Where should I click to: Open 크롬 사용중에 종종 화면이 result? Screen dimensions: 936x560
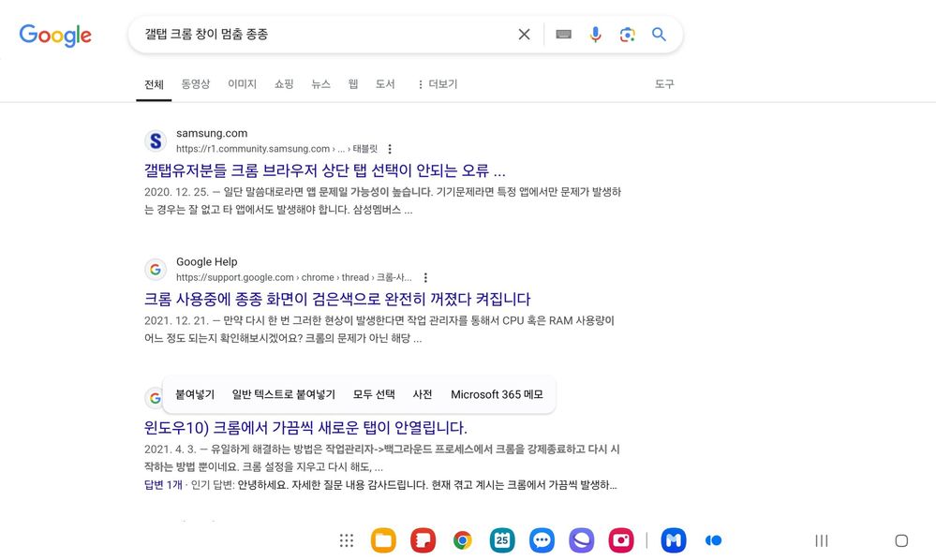pyautogui.click(x=337, y=299)
